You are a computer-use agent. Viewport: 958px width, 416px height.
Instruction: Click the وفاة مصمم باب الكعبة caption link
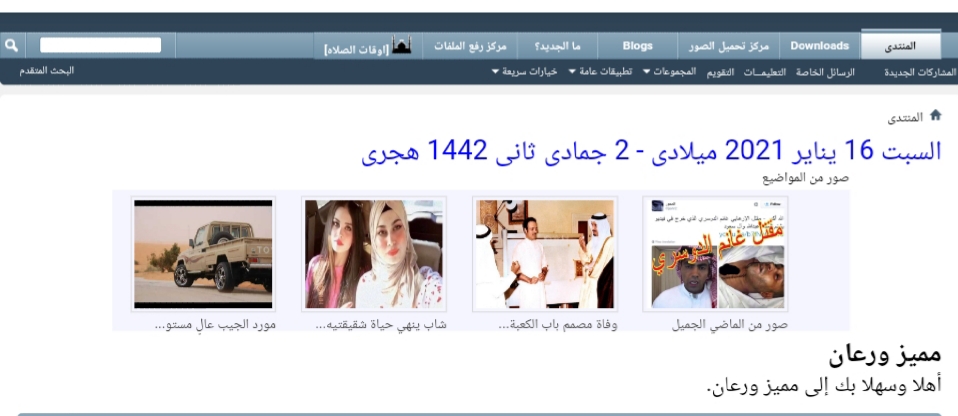(558, 325)
